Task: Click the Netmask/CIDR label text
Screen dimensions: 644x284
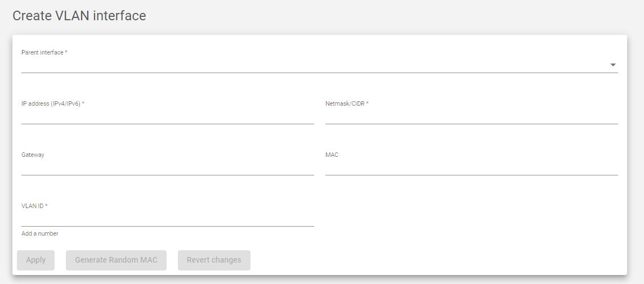Action: pos(347,104)
